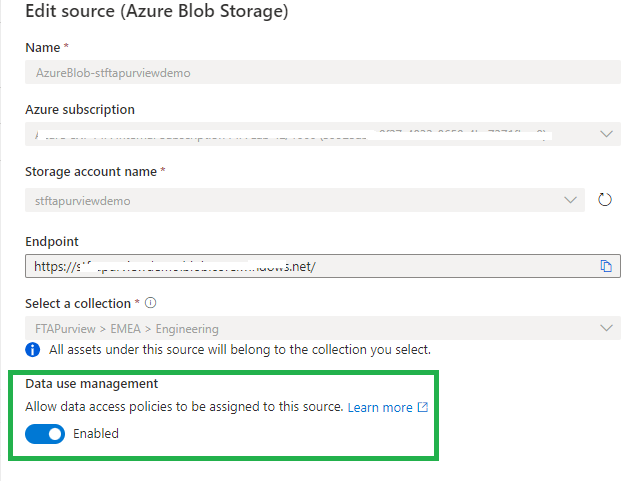641x481 pixels.
Task: Expand the Select a collection chevron
Action: [x=606, y=328]
